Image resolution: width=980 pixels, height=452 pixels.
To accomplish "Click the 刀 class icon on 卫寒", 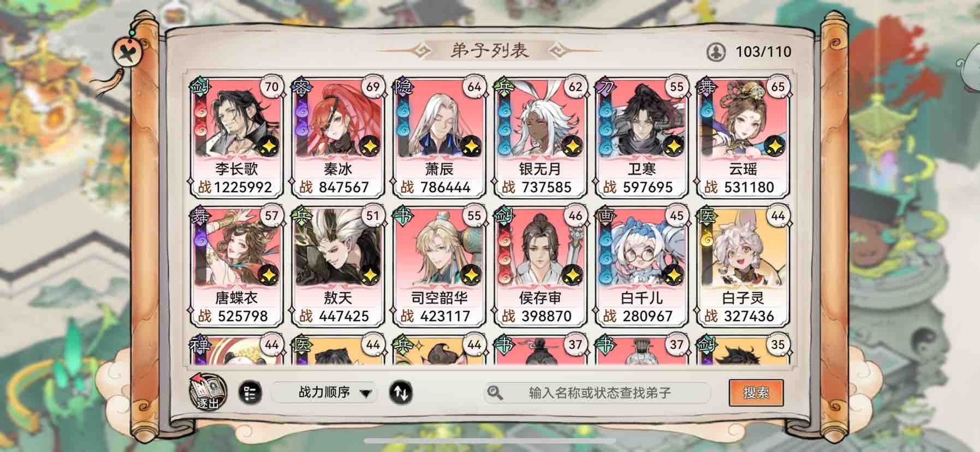I will (x=605, y=87).
